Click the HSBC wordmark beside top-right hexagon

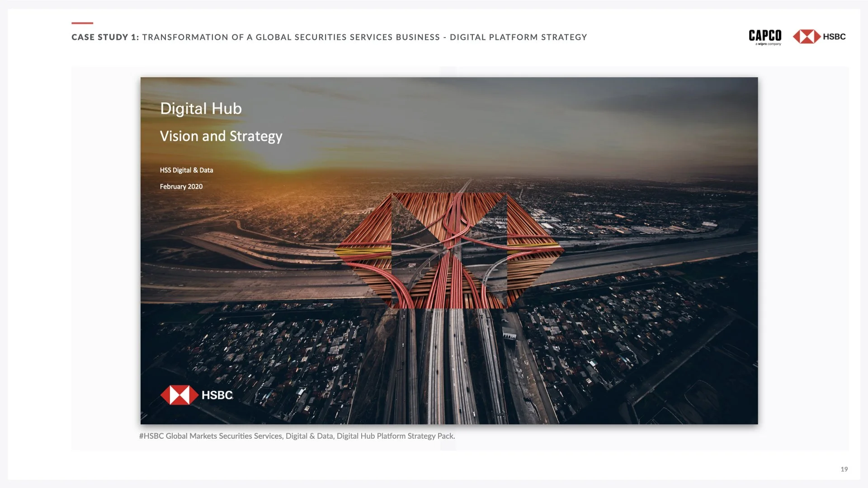point(834,37)
